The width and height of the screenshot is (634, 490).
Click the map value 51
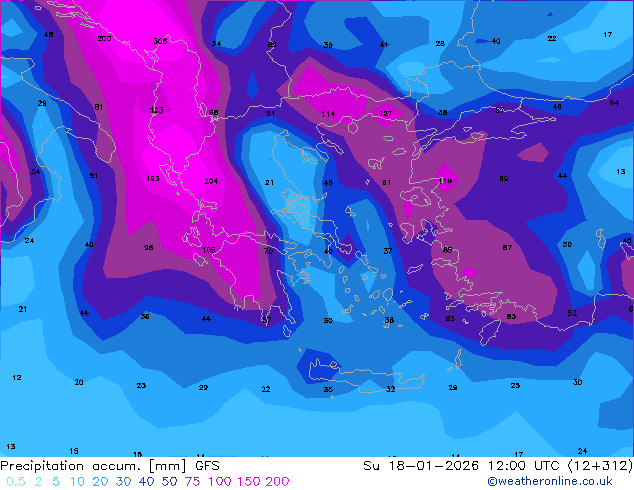point(94,175)
